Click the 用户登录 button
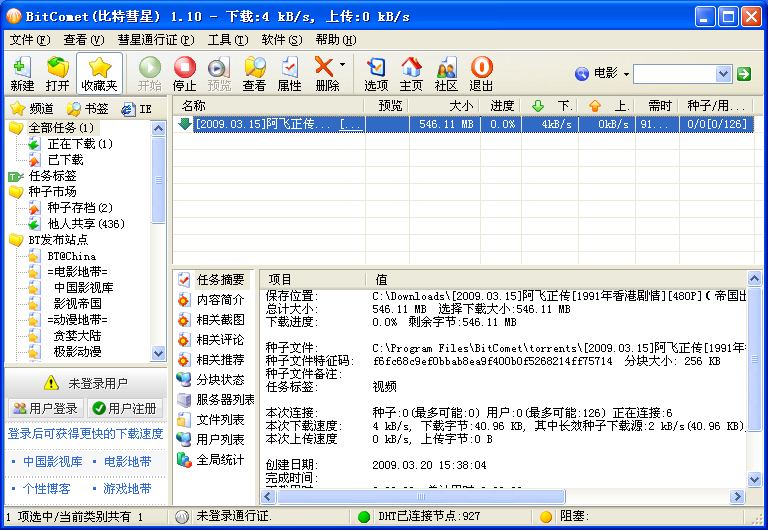768x530 pixels. coord(46,409)
